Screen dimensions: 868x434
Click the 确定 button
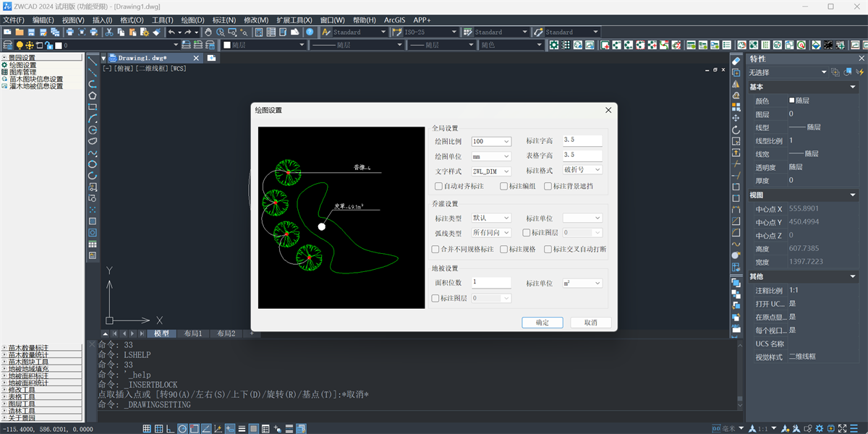point(542,323)
